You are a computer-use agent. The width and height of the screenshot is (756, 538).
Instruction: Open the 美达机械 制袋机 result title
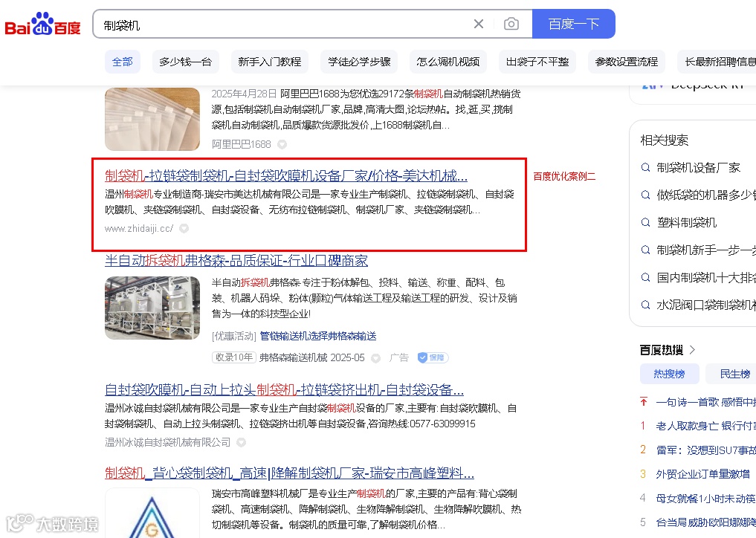[x=286, y=176]
